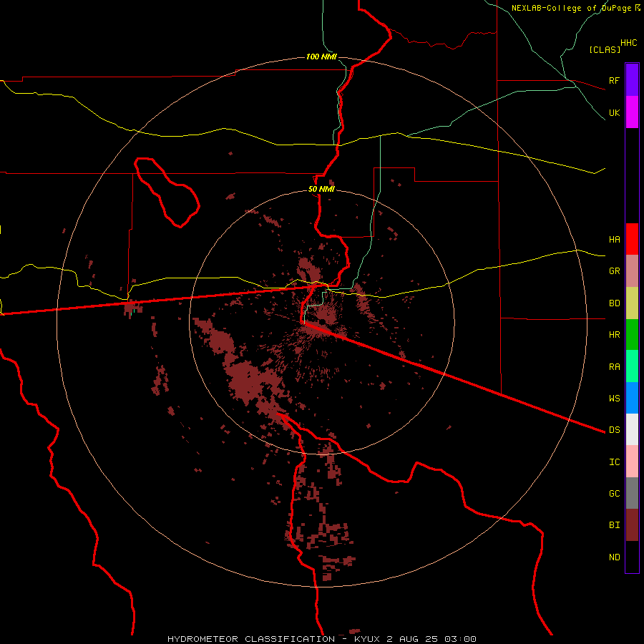Click the ND legend label
This screenshot has width=644, height=644.
point(614,557)
